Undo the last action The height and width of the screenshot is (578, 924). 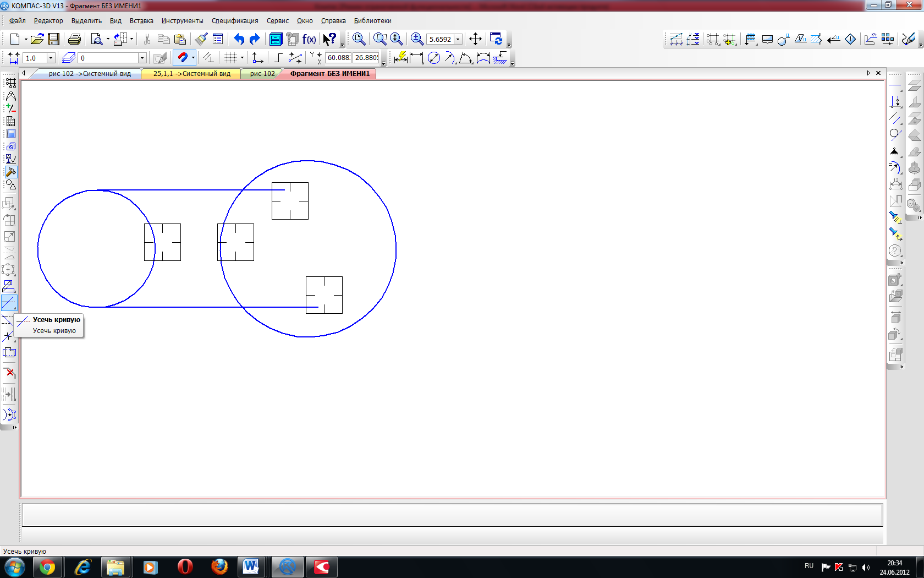(x=239, y=39)
